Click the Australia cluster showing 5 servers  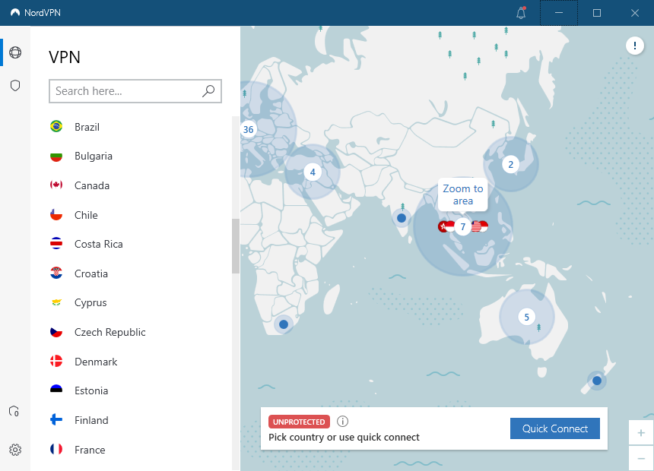click(x=526, y=318)
